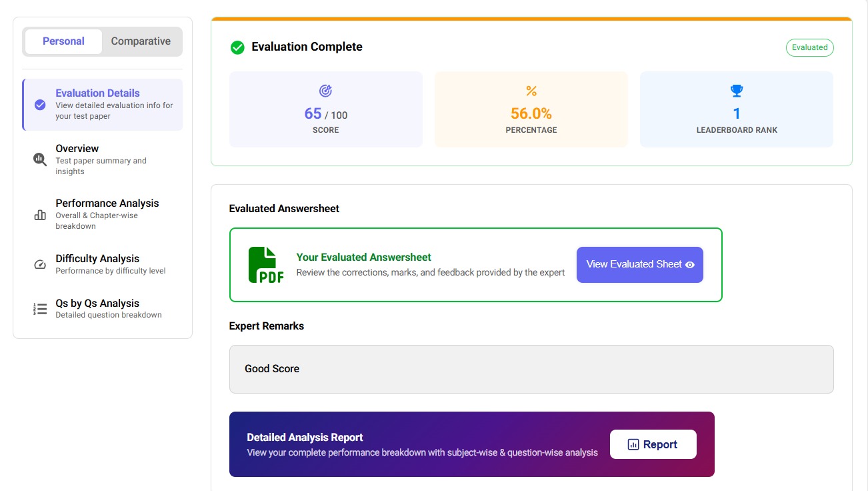Click the Leaderboard Rank label

pos(737,130)
